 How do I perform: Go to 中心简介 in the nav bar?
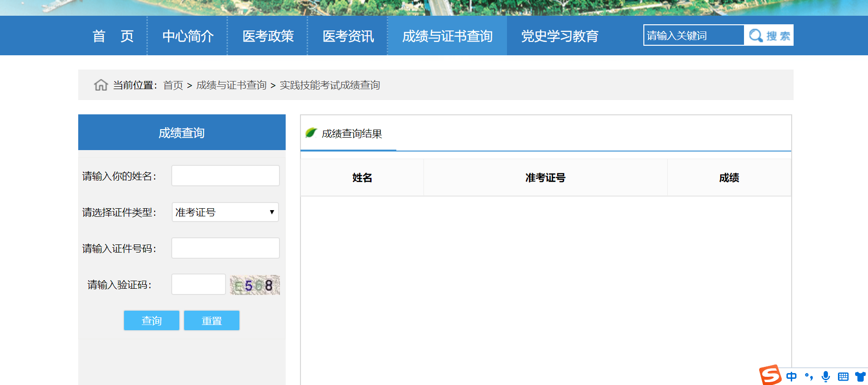tap(188, 36)
